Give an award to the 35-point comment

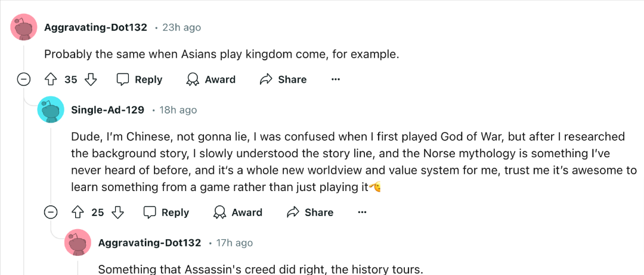[211, 80]
